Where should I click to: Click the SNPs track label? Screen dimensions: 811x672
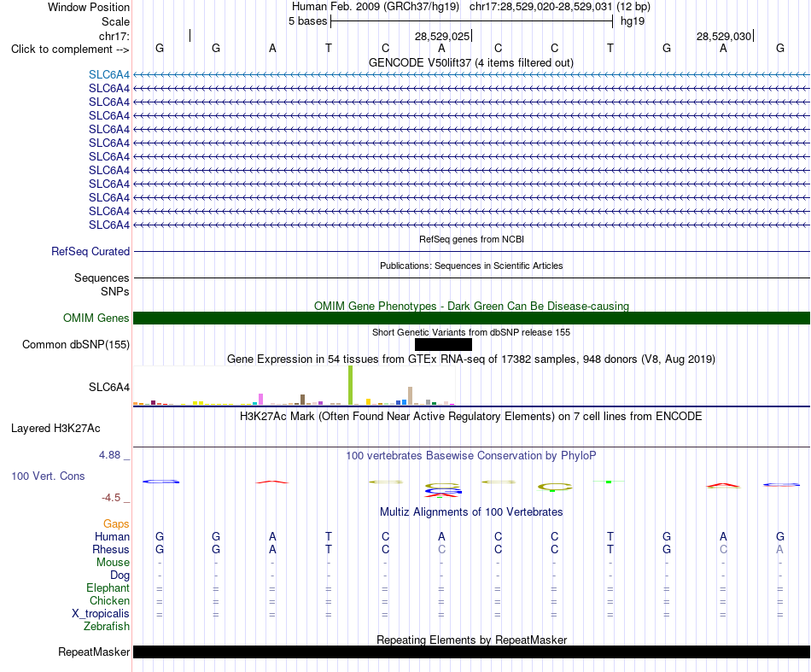click(115, 292)
